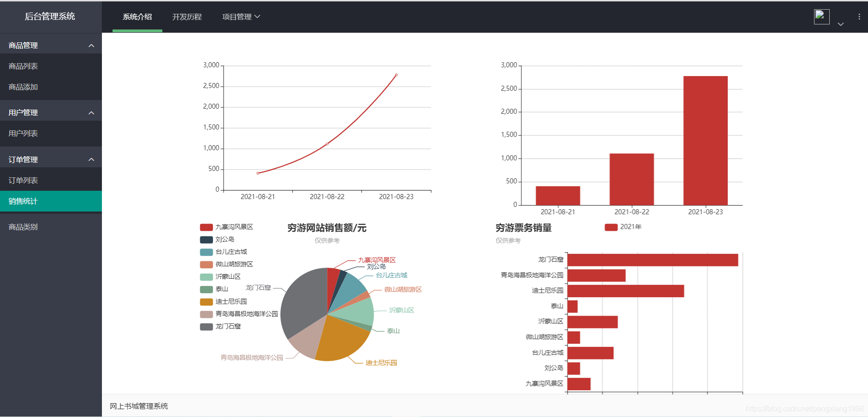Expand the 项目管理 dropdown menu

click(x=241, y=17)
